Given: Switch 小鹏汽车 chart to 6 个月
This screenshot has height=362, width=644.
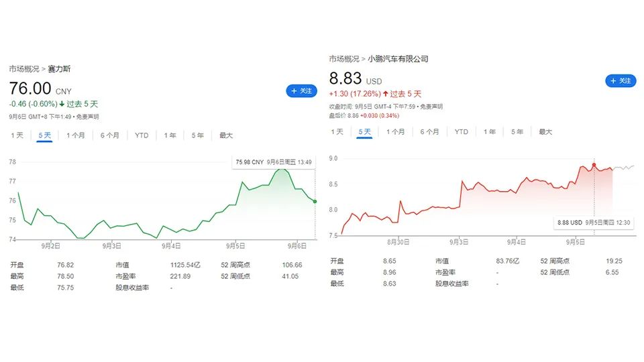Looking at the screenshot, I should [429, 132].
